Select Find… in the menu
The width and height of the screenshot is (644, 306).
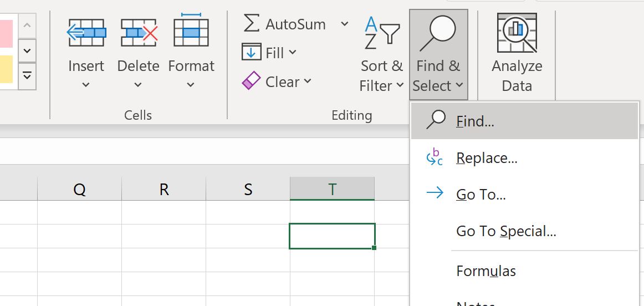coord(524,121)
